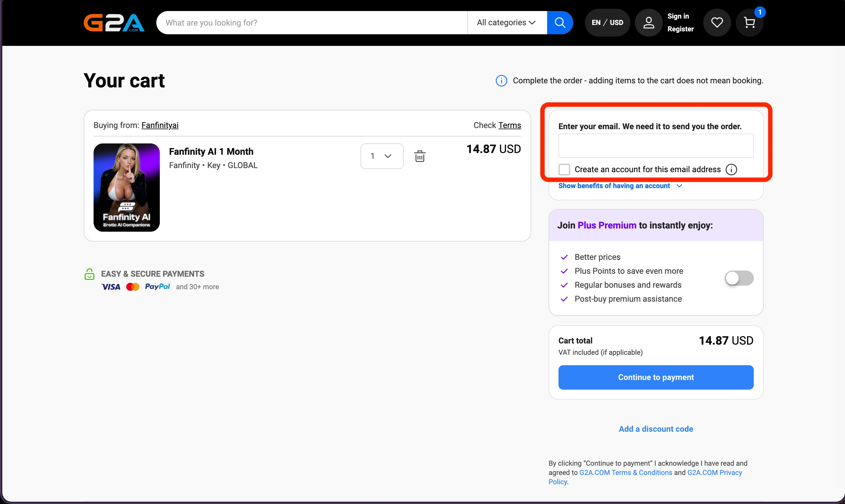
Task: Focus the What are you looking for search box
Action: 312,23
